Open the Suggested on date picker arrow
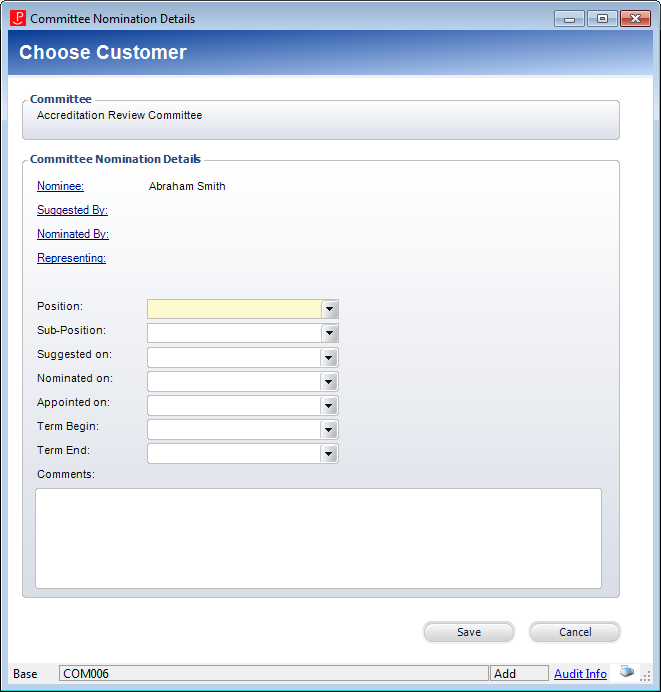This screenshot has height=692, width=661. pos(329,357)
